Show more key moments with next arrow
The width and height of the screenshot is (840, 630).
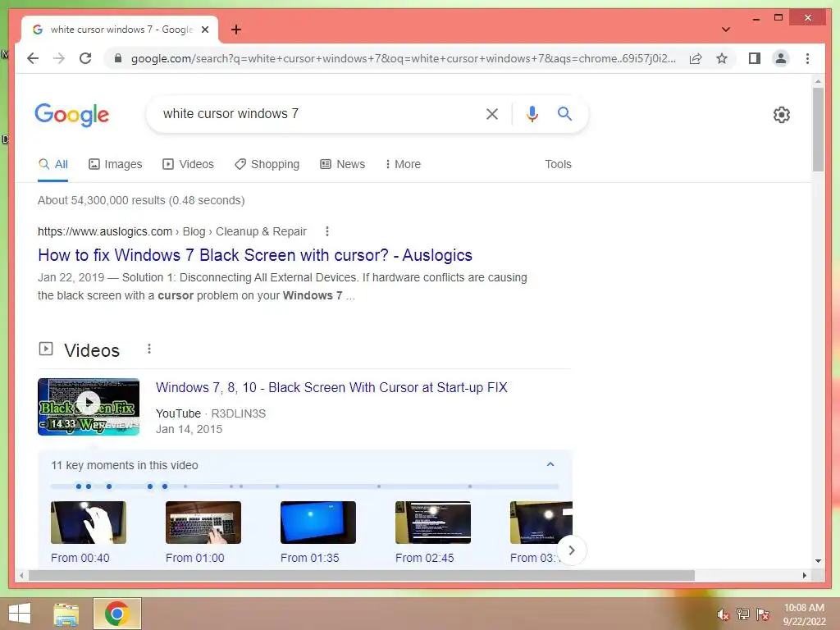click(x=572, y=550)
